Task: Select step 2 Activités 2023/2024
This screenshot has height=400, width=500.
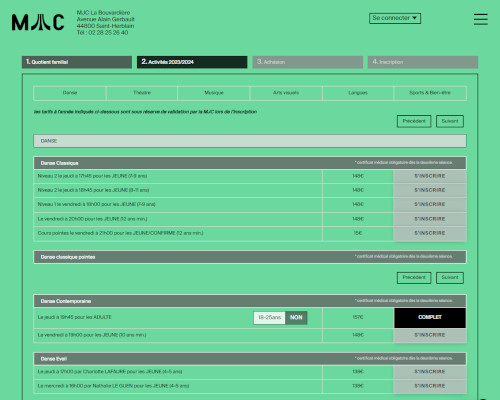Action: (x=192, y=62)
